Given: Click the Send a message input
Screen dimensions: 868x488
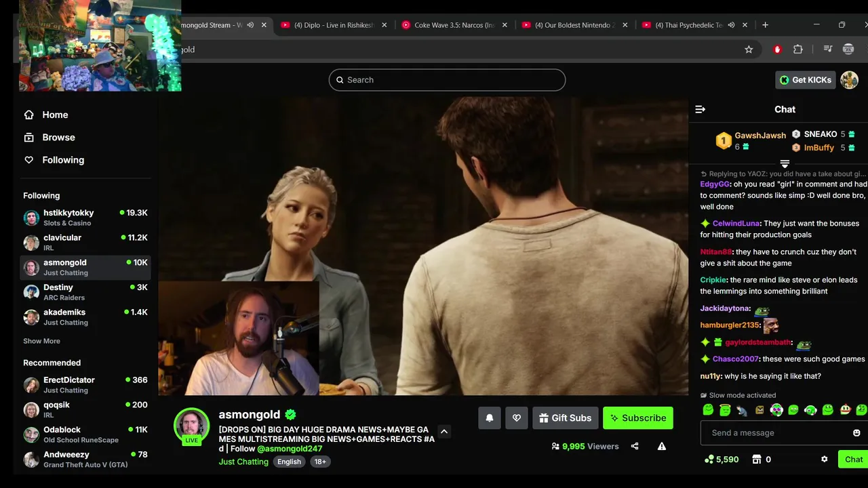Looking at the screenshot, I should (x=783, y=432).
